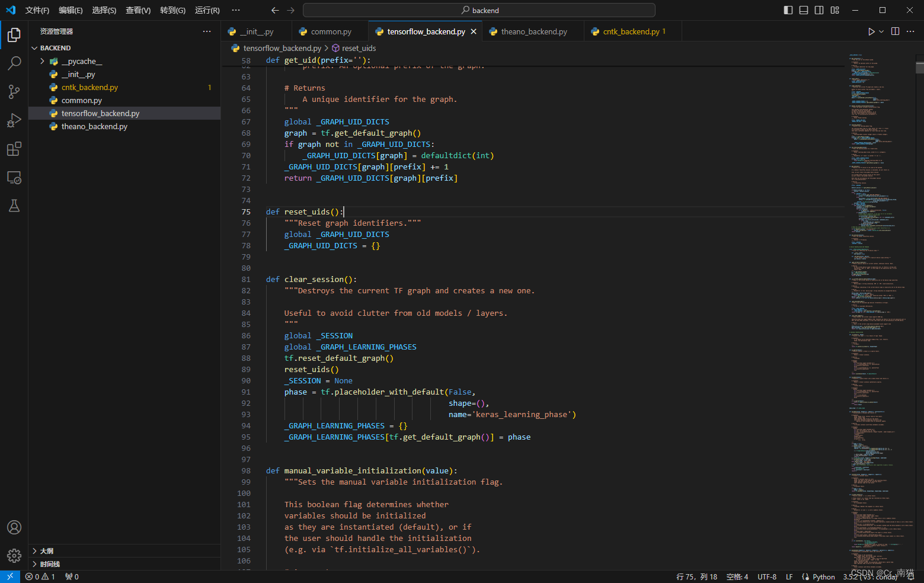Open the Search view icon
The width and height of the screenshot is (924, 583).
pyautogui.click(x=14, y=63)
